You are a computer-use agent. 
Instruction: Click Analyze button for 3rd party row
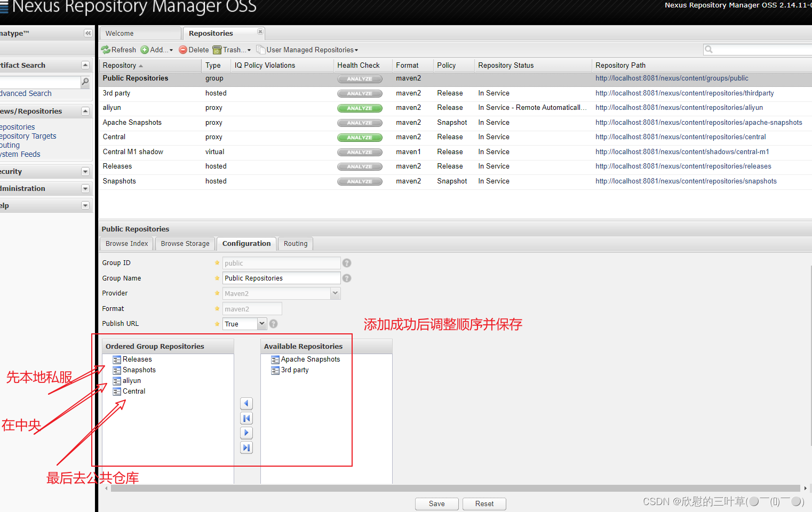point(360,93)
